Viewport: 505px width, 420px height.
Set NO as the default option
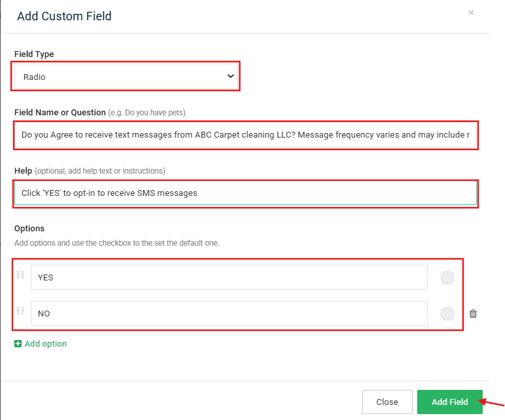(x=447, y=314)
